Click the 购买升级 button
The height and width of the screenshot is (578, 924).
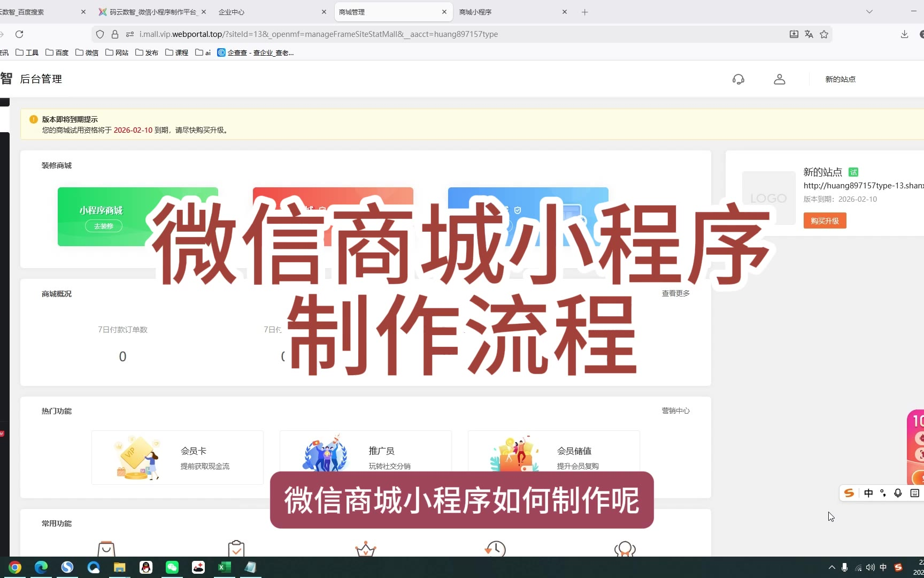pyautogui.click(x=825, y=220)
